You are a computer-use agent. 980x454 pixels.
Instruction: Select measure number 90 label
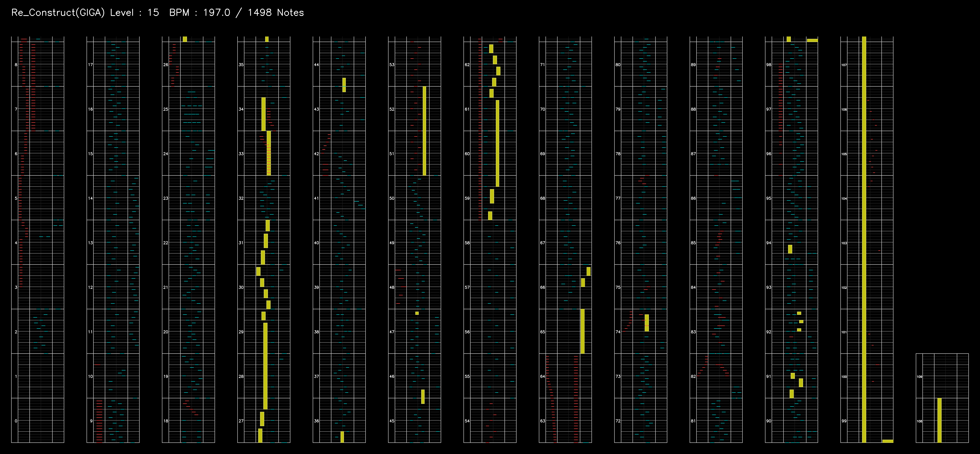(x=769, y=421)
